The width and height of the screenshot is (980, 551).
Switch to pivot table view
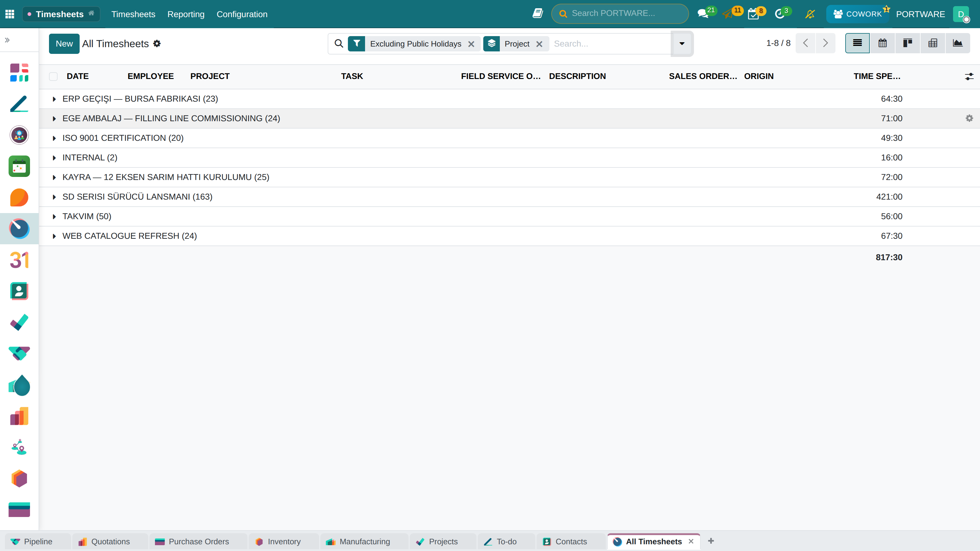tap(933, 43)
